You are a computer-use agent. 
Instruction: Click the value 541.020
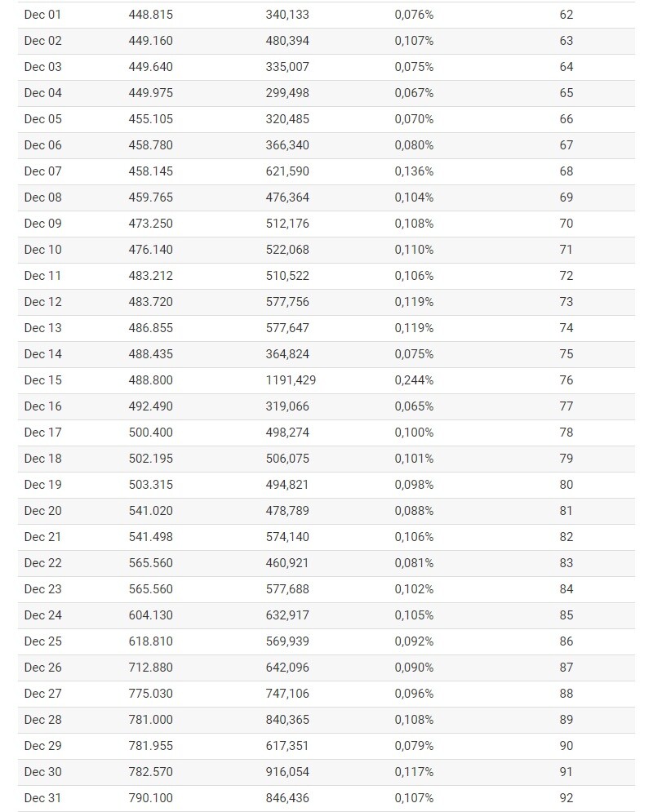(151, 511)
